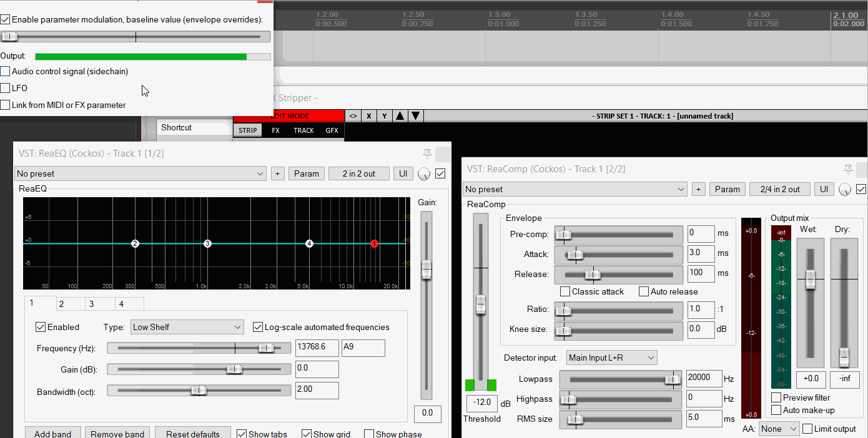868x438 pixels.
Task: Click the Frequency value field 13768.6
Action: pos(317,348)
